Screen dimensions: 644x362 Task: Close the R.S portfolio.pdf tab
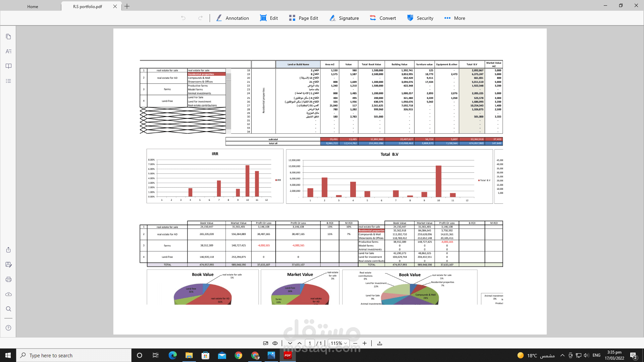pos(115,6)
